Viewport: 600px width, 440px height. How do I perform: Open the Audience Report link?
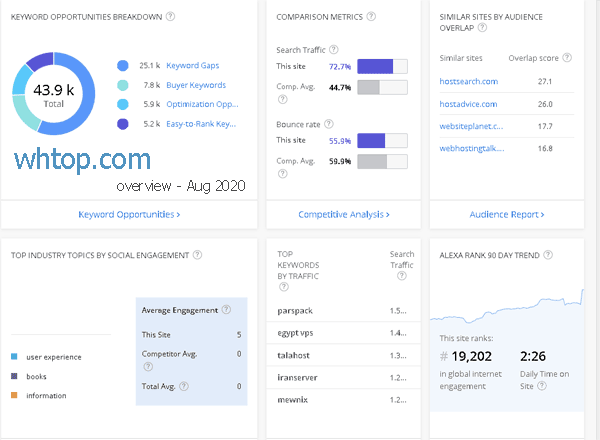(507, 214)
